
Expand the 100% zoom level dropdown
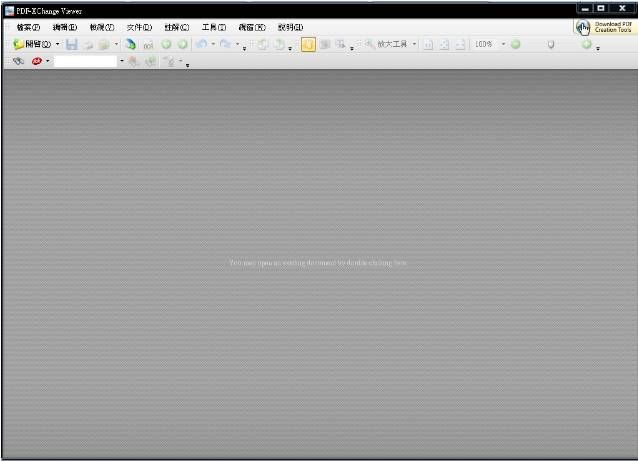[x=503, y=45]
